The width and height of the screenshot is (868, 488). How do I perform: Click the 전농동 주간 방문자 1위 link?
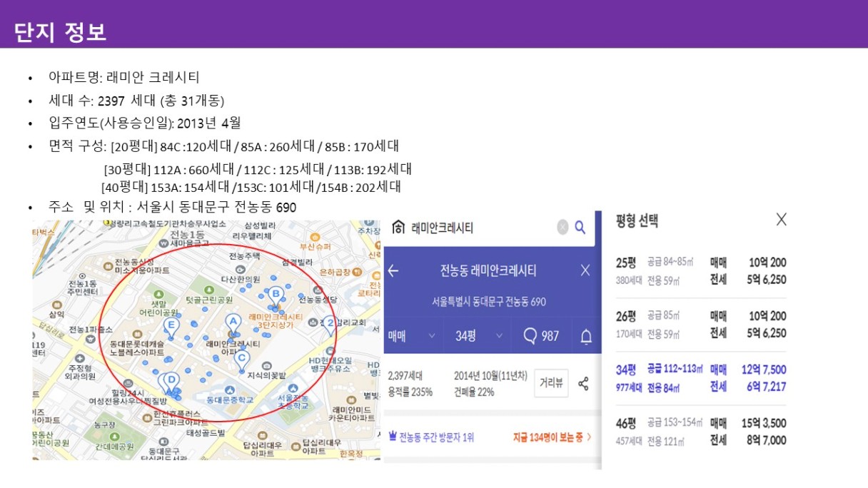[x=431, y=437]
